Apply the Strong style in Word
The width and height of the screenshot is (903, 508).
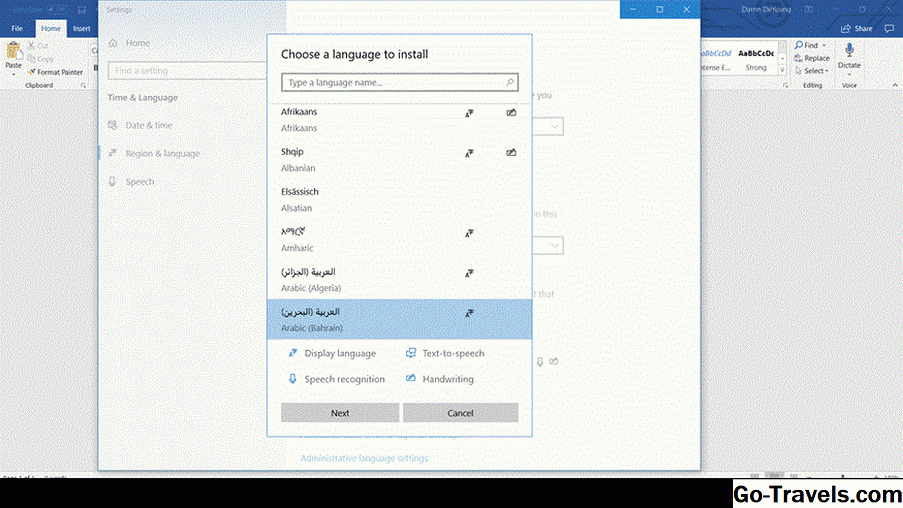pyautogui.click(x=756, y=60)
